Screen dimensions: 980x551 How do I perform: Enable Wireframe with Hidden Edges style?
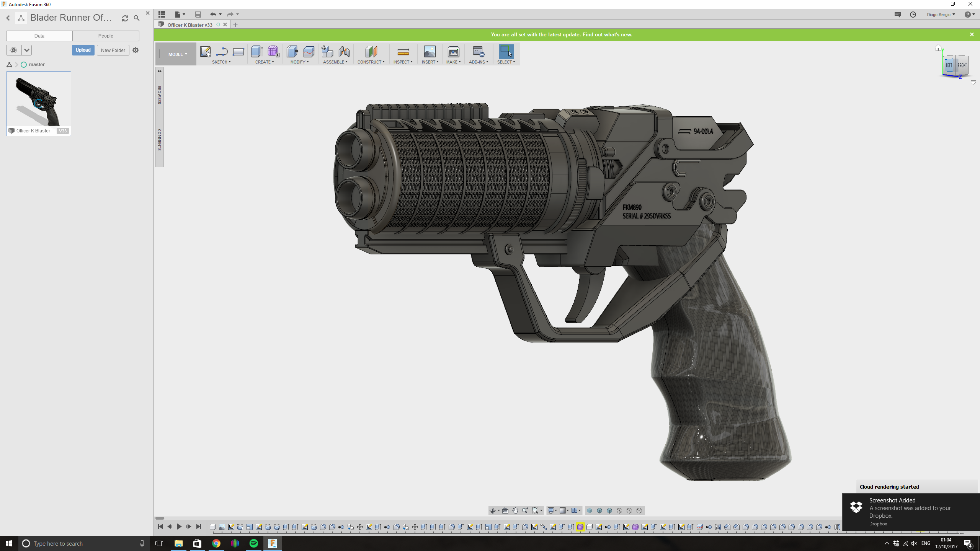(630, 510)
